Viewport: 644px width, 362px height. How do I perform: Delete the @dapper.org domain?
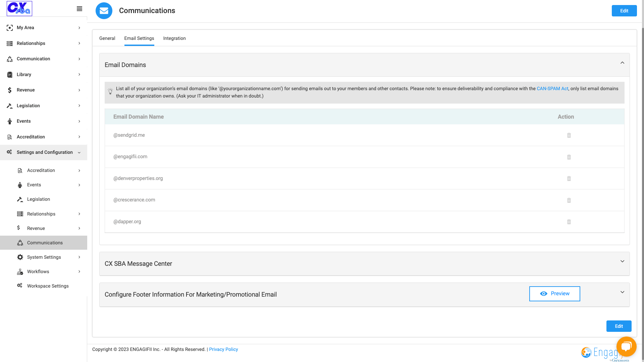569,222
